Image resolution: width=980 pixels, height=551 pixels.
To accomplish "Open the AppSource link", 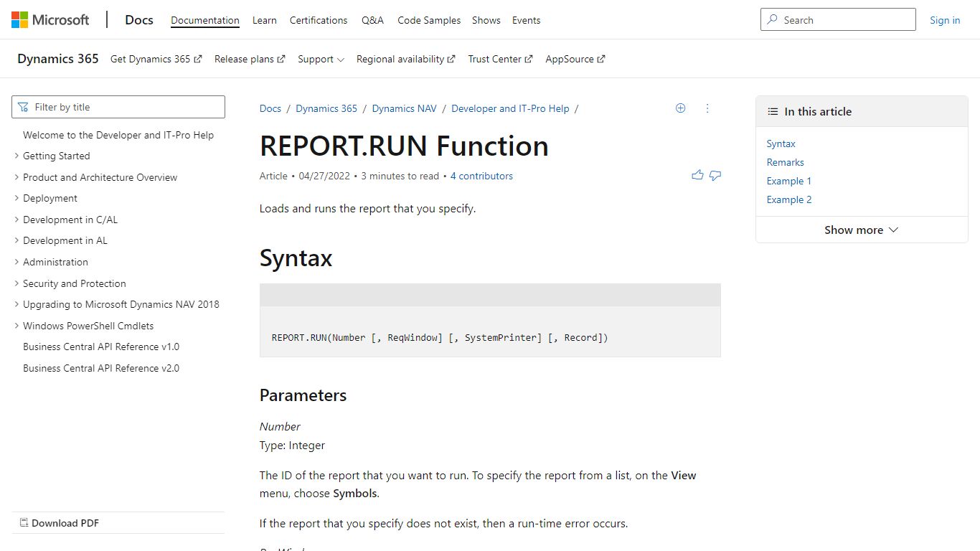I will coord(575,59).
